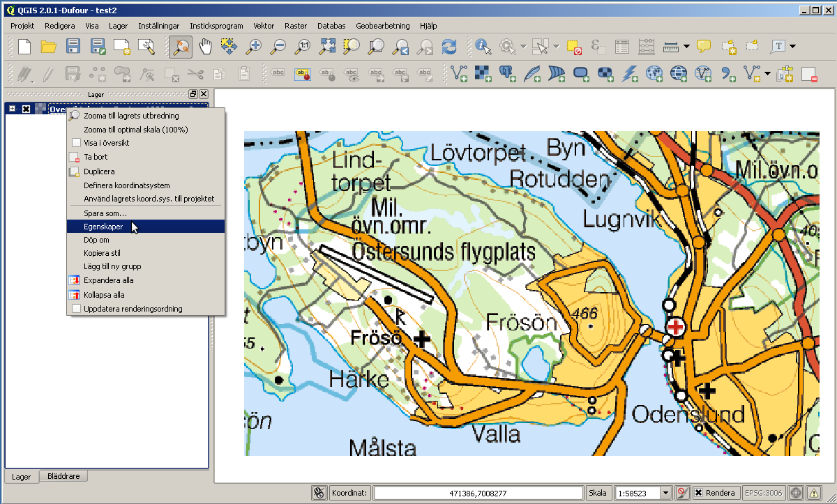Choose Egenskaper from the context menu
The width and height of the screenshot is (837, 504).
146,227
